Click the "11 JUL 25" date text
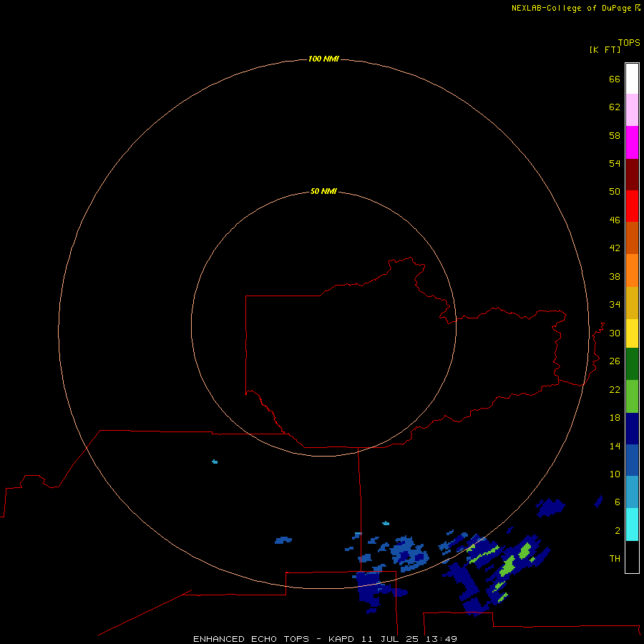The height and width of the screenshot is (644, 644). pos(390,639)
